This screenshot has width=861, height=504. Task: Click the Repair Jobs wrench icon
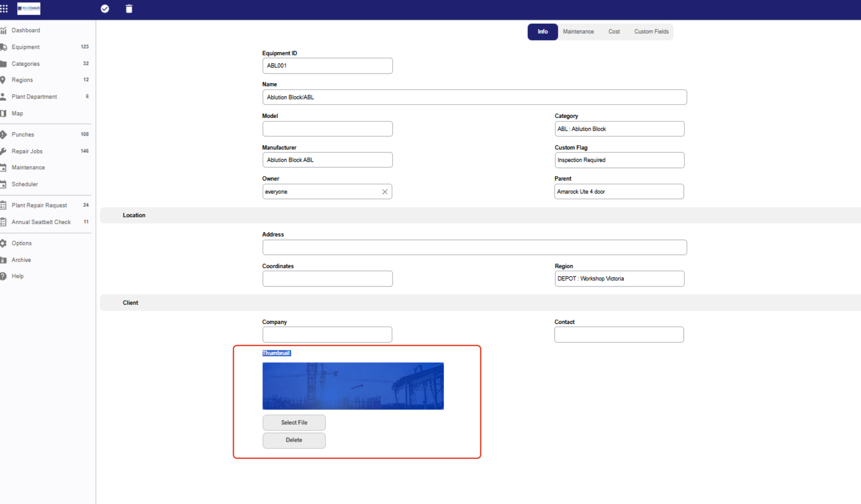(3, 151)
